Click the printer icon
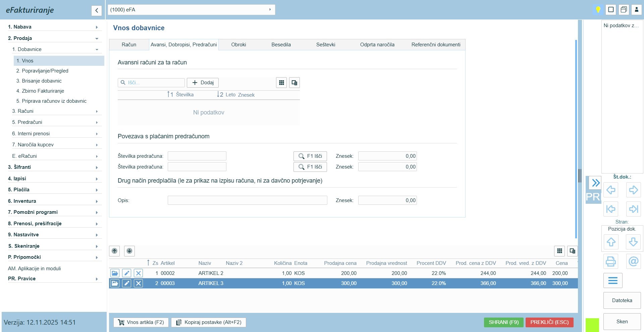Image resolution: width=644 pixels, height=332 pixels. pyautogui.click(x=611, y=261)
